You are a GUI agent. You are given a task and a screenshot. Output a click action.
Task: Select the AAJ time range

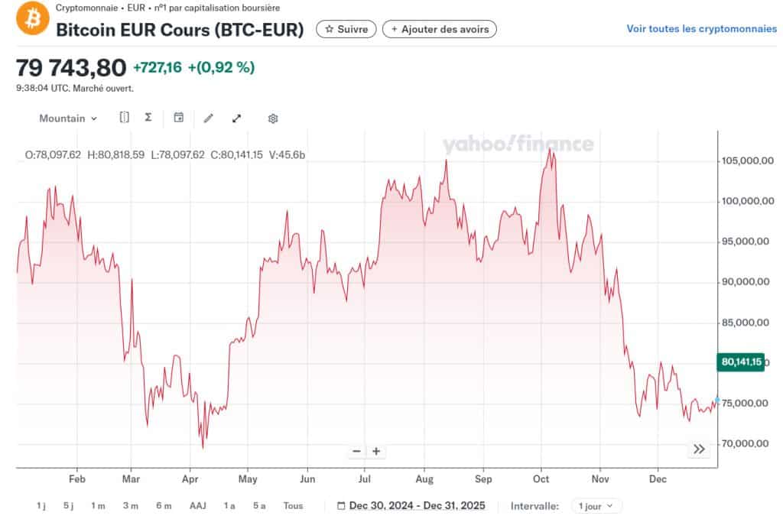(x=198, y=506)
